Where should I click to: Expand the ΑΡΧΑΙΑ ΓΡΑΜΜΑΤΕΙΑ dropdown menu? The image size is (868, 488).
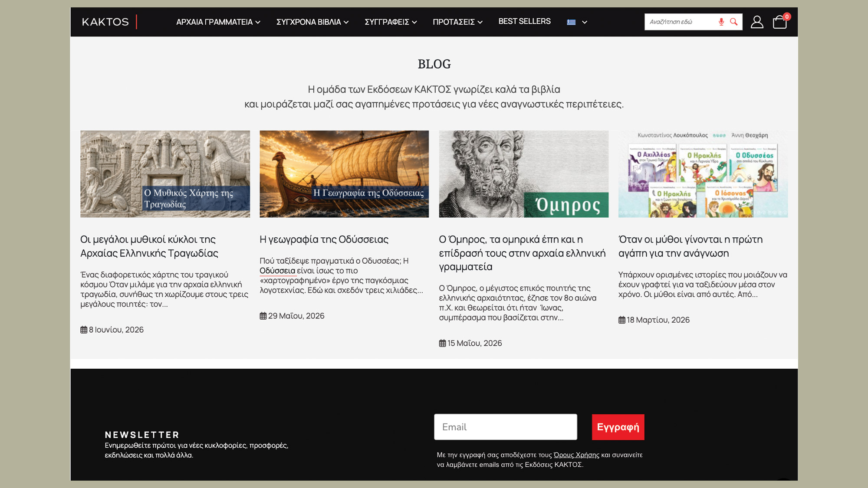[x=218, y=22]
